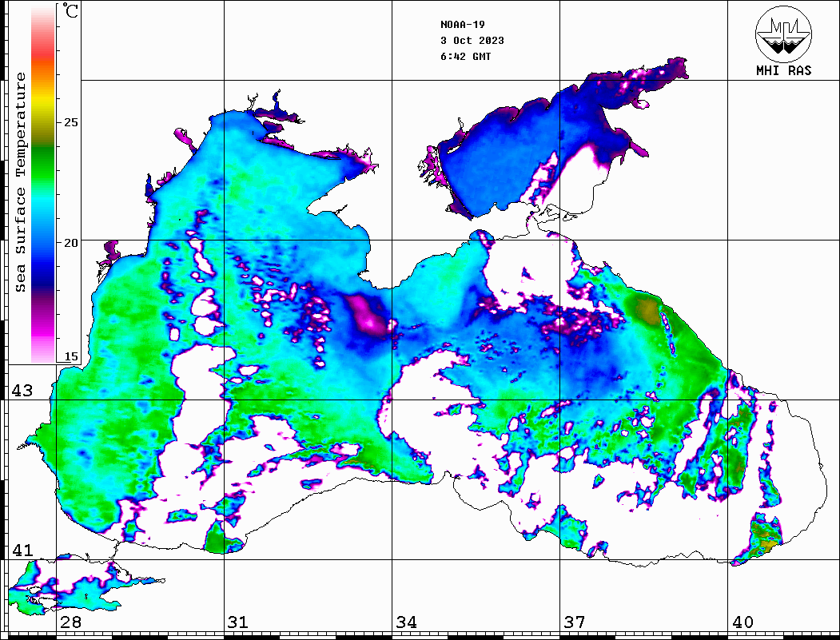Click the 'MHI RAS' label text
The width and height of the screenshot is (840, 640).
[x=783, y=70]
